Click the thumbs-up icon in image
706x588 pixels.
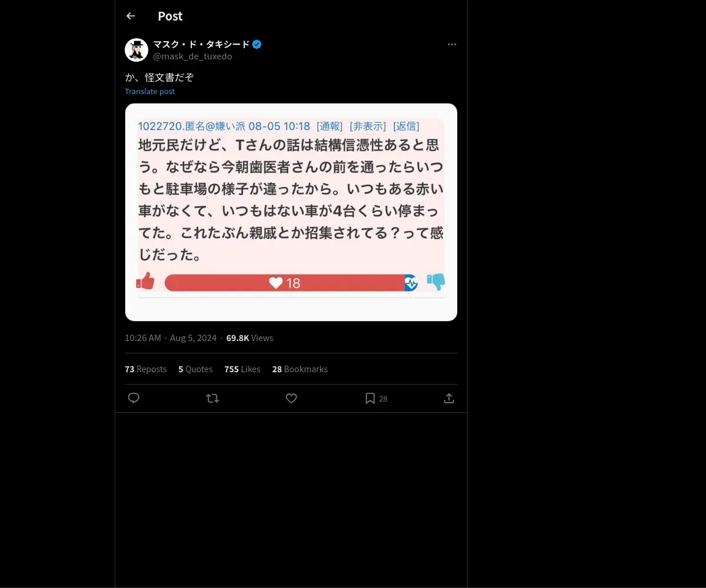pos(145,282)
